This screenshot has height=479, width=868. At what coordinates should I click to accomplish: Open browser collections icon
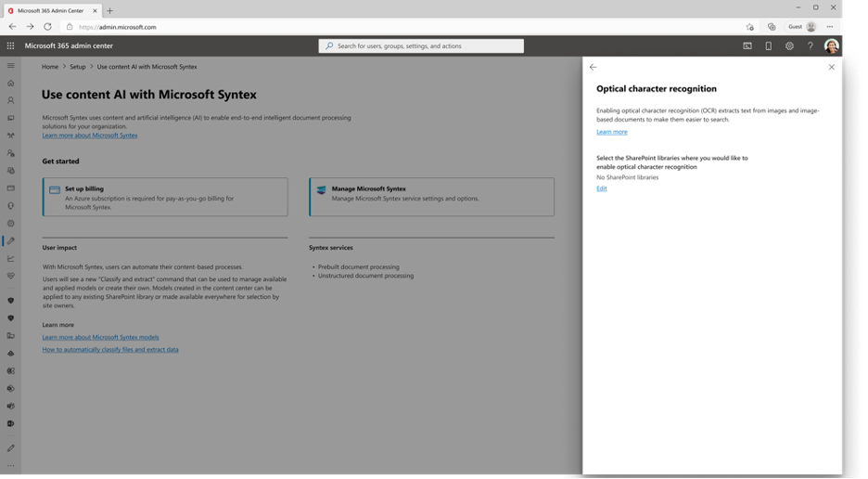click(x=772, y=27)
